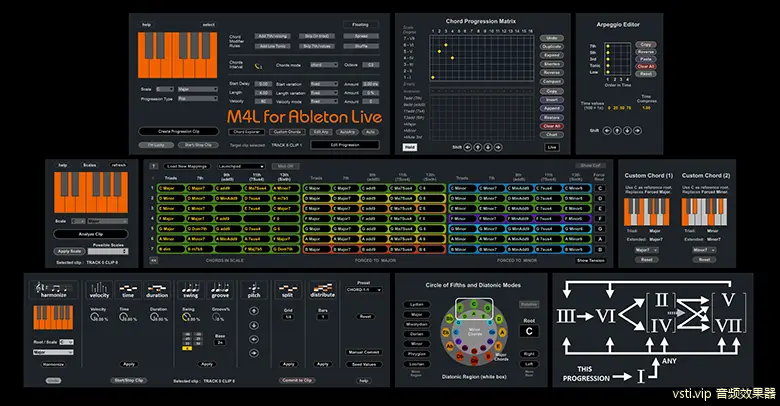Toggle the AutoArp option

[x=347, y=132]
